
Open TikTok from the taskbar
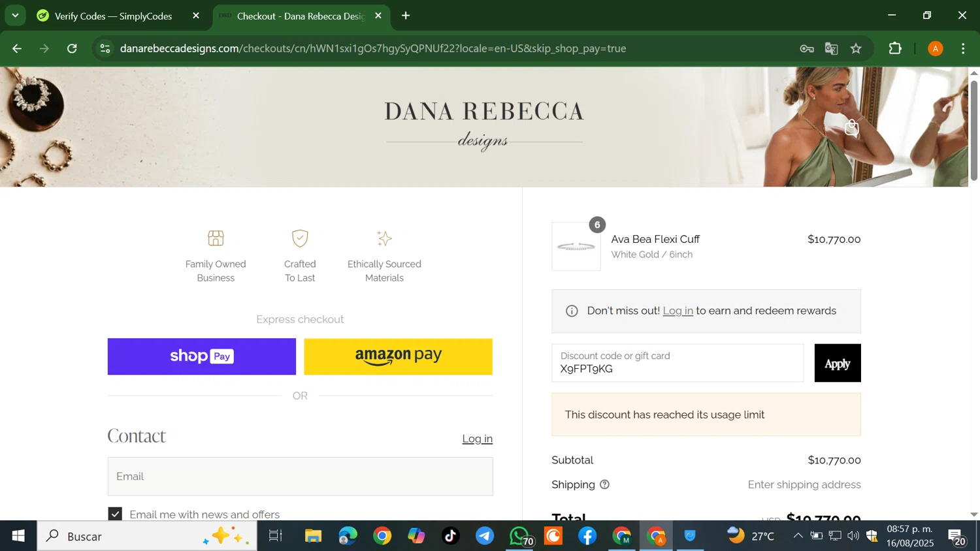point(451,536)
